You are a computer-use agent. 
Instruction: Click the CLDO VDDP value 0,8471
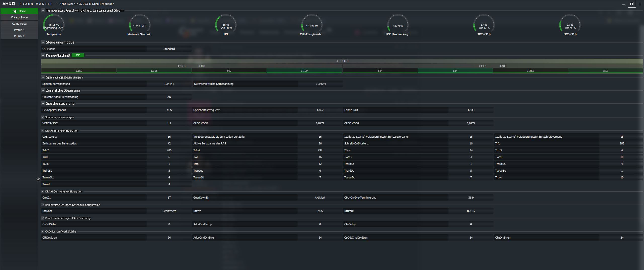320,123
